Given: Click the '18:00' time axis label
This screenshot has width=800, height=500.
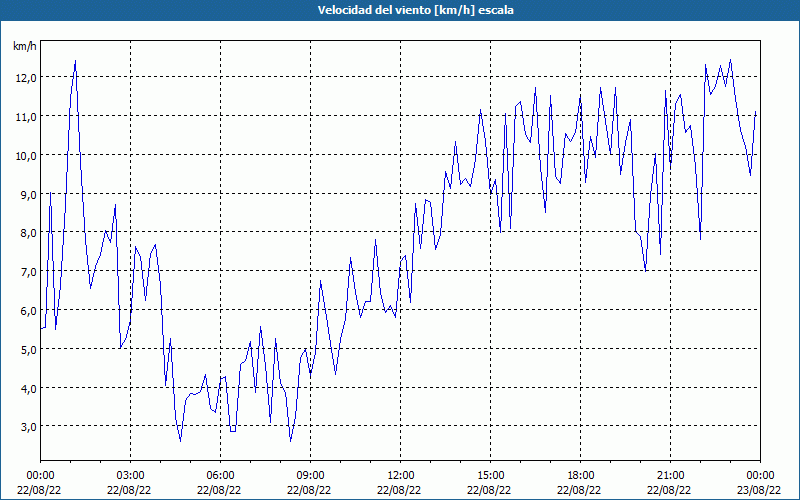Looking at the screenshot, I should (581, 476).
